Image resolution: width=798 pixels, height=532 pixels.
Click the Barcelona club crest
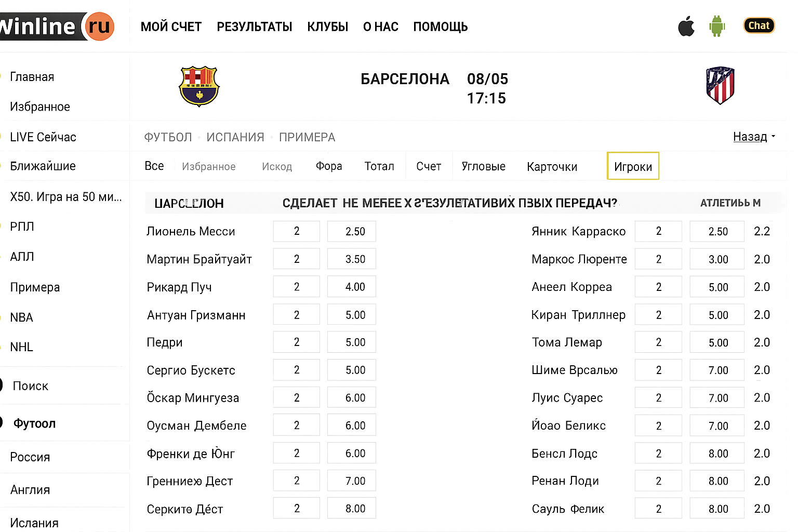[x=199, y=86]
